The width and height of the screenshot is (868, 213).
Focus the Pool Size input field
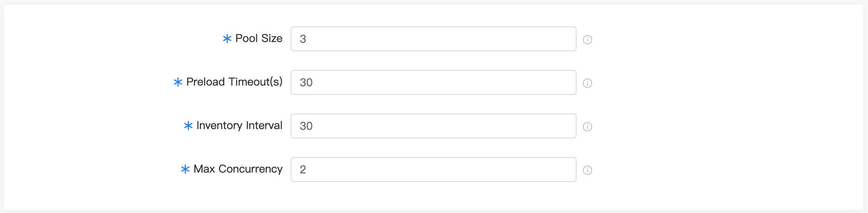434,39
